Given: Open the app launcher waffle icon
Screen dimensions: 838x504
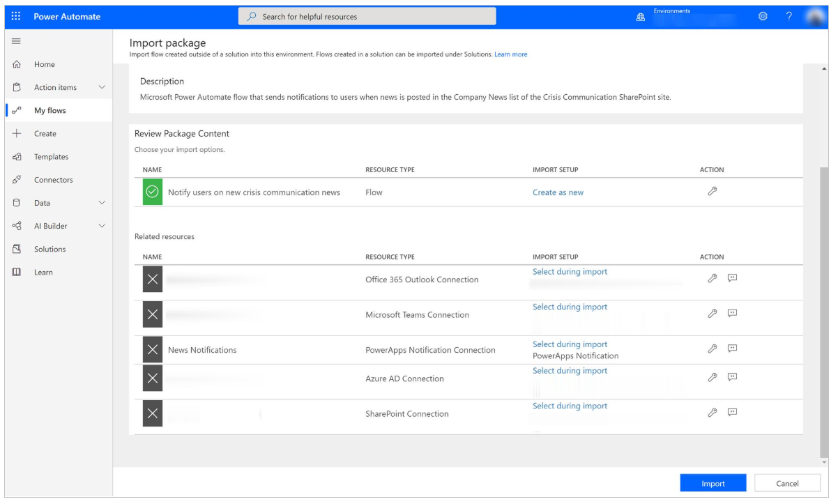Looking at the screenshot, I should (16, 16).
